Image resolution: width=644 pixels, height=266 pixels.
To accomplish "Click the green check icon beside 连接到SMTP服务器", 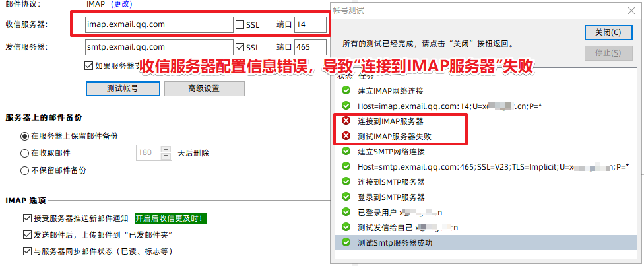I will click(x=346, y=182).
